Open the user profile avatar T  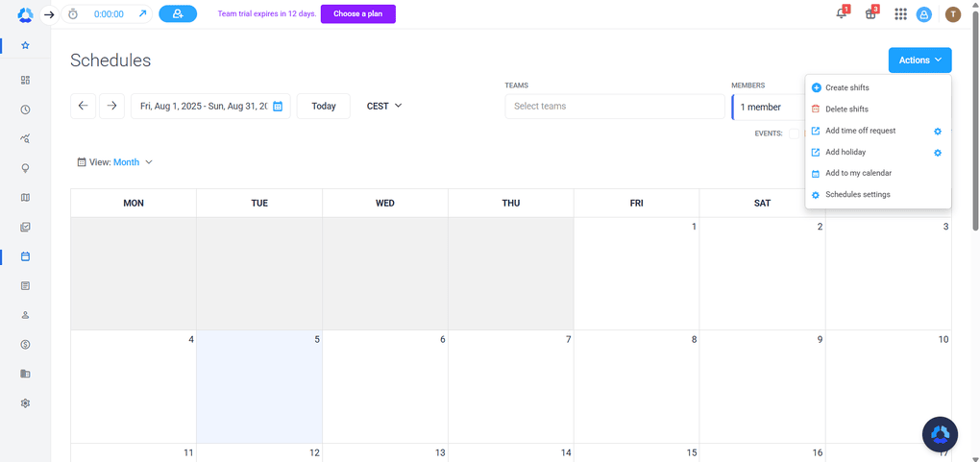pos(953,14)
